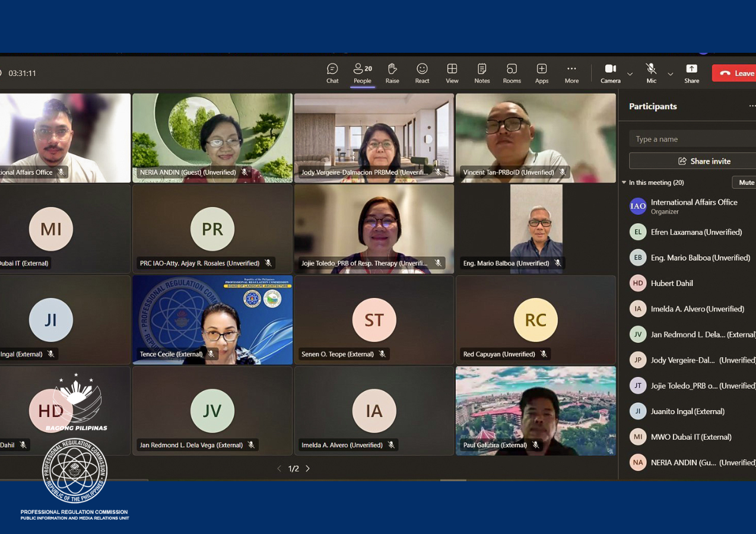Raise your hand in the meeting
Image resolution: width=756 pixels, height=534 pixels.
[x=392, y=74]
